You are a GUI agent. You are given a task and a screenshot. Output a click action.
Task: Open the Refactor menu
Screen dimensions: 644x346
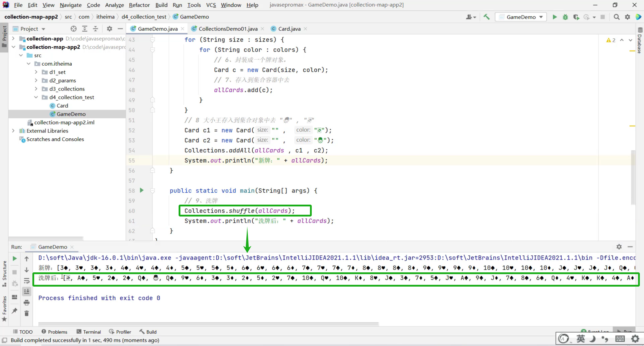tap(139, 5)
